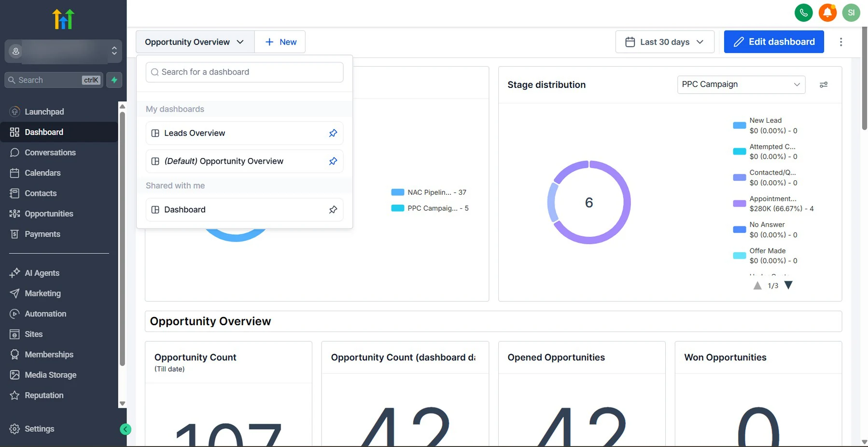Viewport: 868px width, 447px height.
Task: Click the Attempted C... legend entry
Action: tap(765, 151)
